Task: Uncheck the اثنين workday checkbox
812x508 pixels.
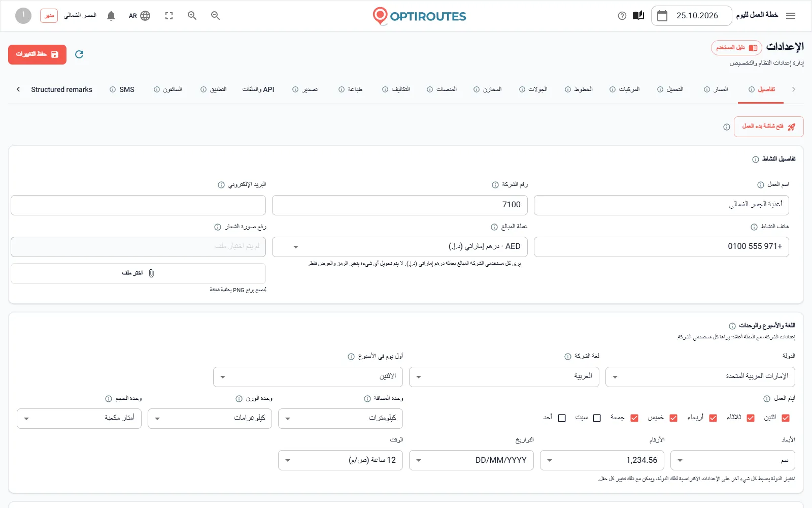Action: pos(786,418)
